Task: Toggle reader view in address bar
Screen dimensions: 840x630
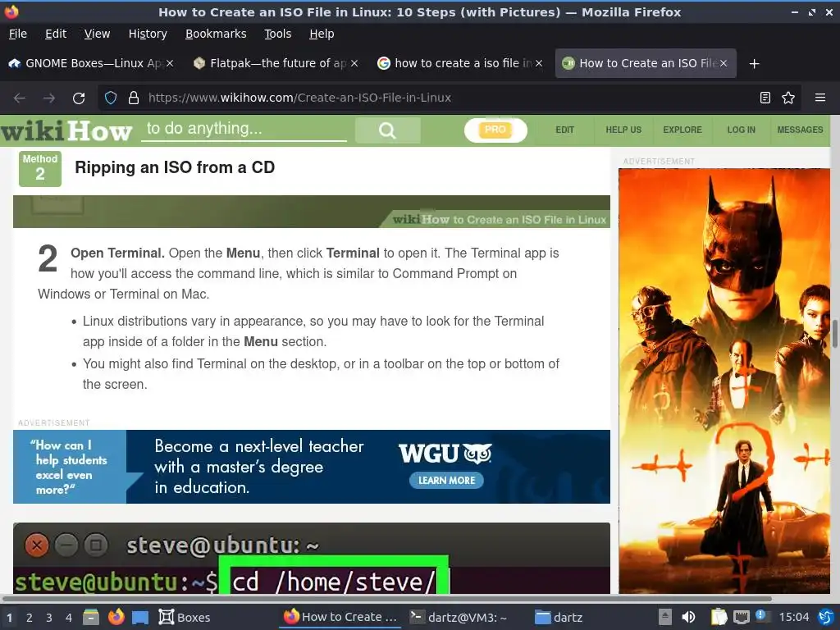Action: point(765,98)
